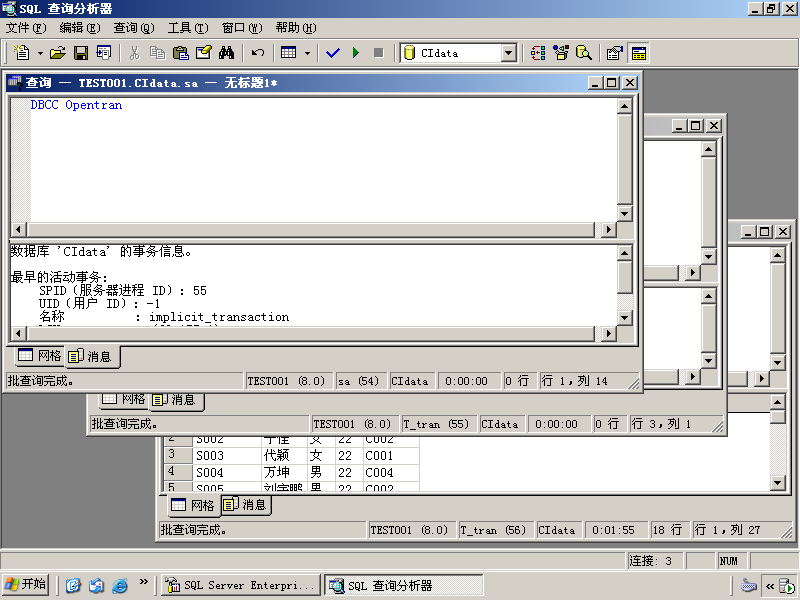
Task: Click editor vertical scrollbar up arrow
Action: pyautogui.click(x=624, y=106)
